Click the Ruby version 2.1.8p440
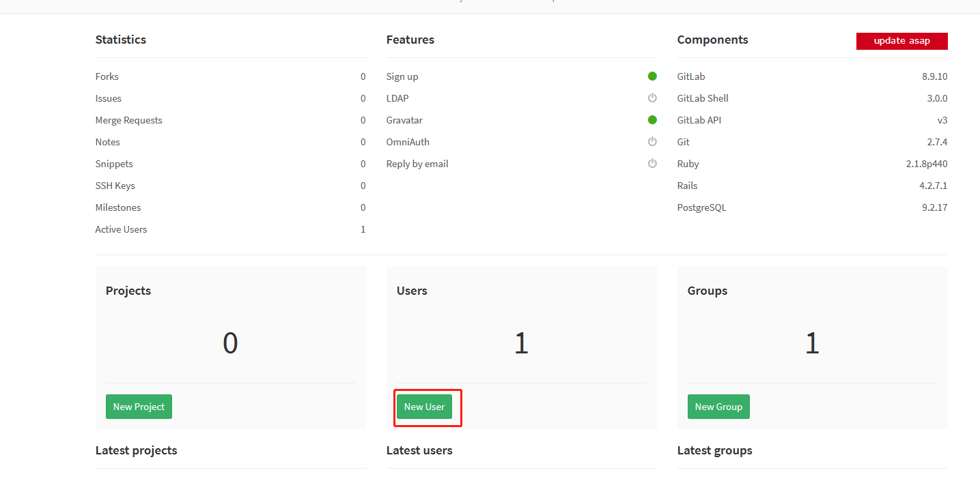 coord(927,164)
